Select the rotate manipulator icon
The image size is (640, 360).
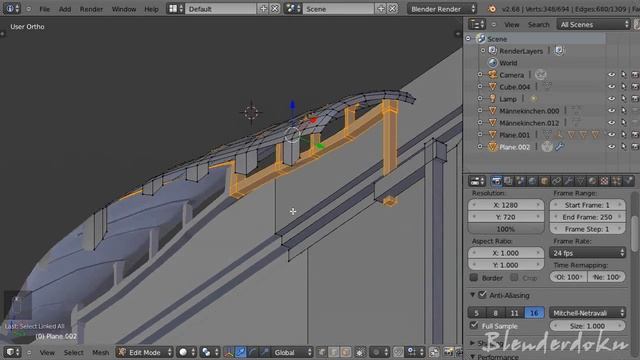(253, 352)
